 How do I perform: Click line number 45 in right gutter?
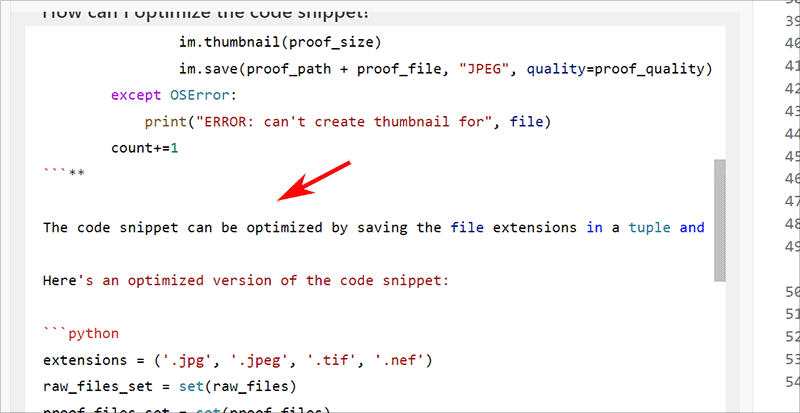[790, 155]
